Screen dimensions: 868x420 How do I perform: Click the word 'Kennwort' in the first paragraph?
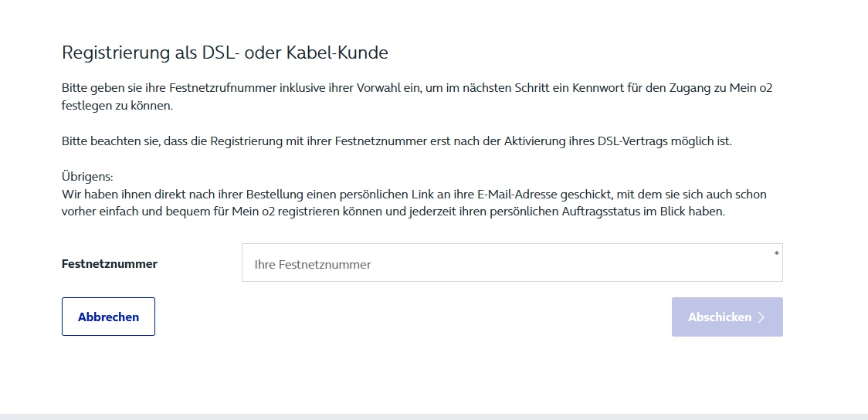(x=596, y=88)
